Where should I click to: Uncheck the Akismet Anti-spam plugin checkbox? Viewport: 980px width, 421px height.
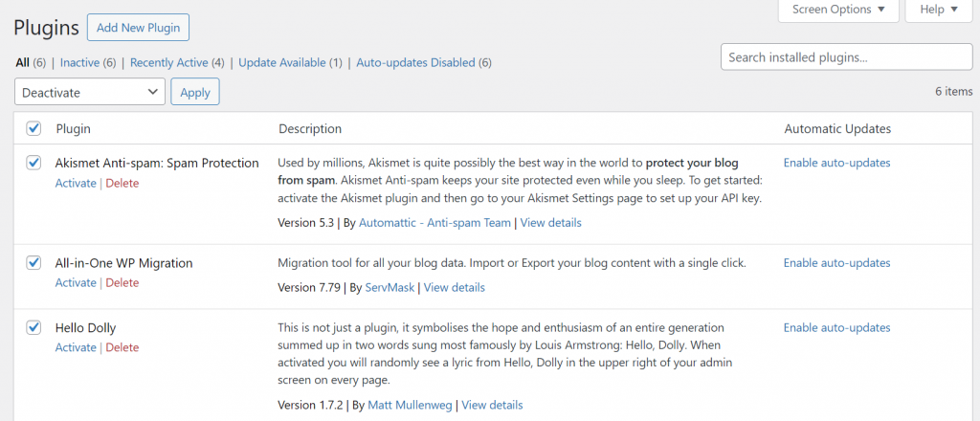tap(33, 163)
